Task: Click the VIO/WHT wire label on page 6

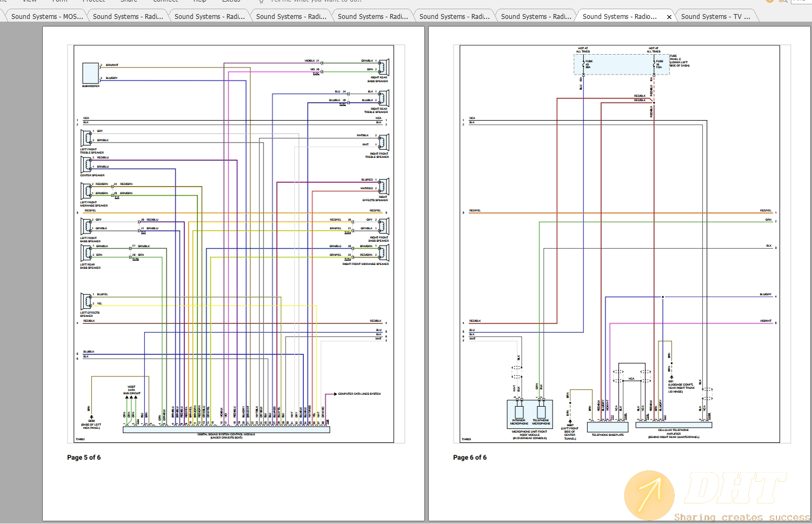Action: point(766,321)
